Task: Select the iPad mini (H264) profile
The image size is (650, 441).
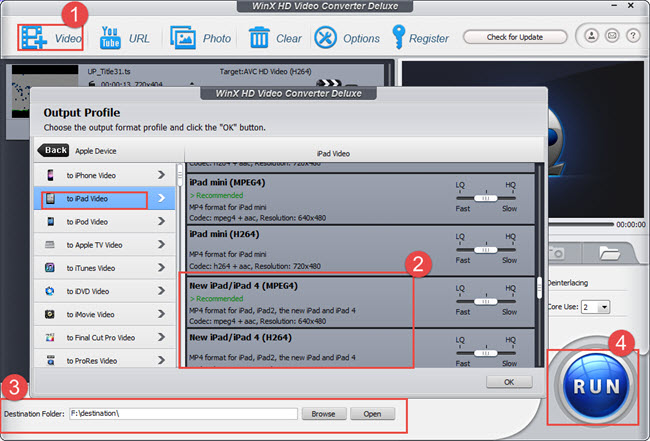Action: click(x=361, y=251)
